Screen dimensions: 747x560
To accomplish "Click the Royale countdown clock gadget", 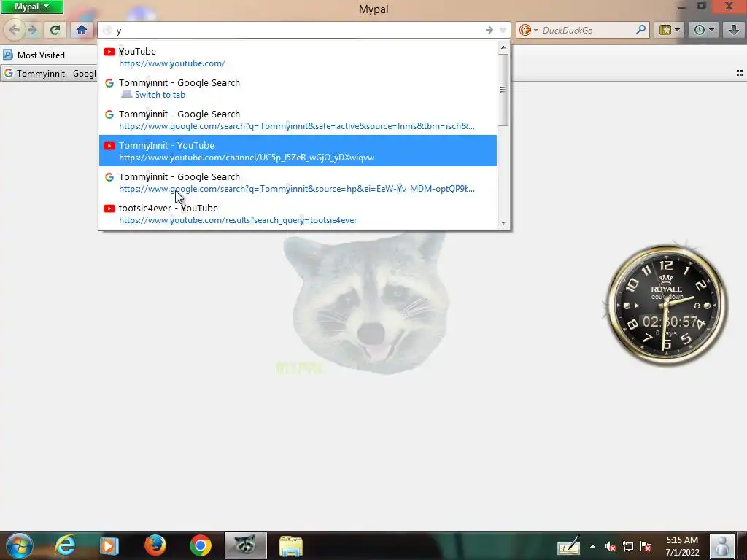I will point(667,305).
